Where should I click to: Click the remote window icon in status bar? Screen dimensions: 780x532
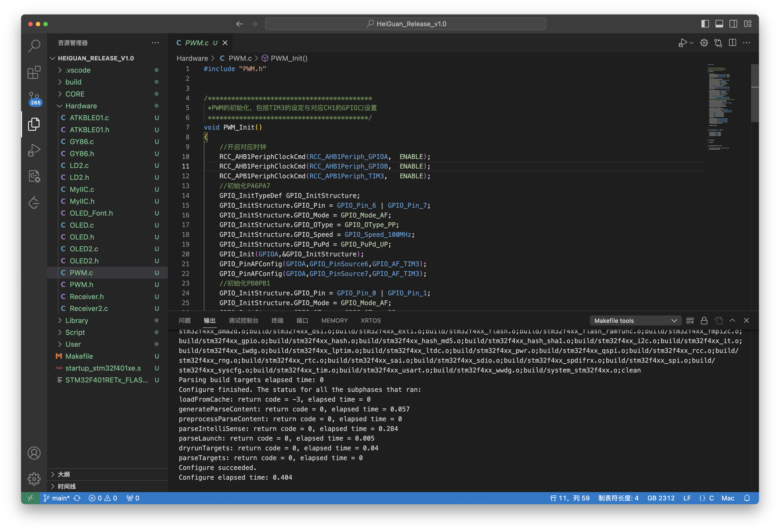click(30, 498)
